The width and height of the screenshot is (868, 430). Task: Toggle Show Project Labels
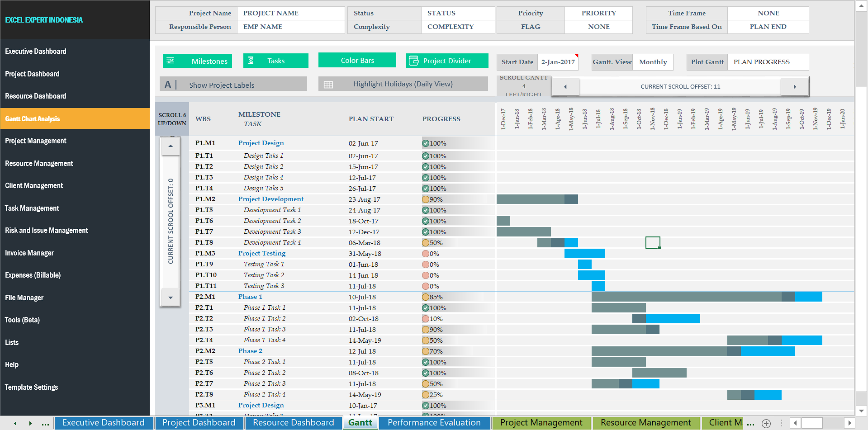[x=222, y=85]
